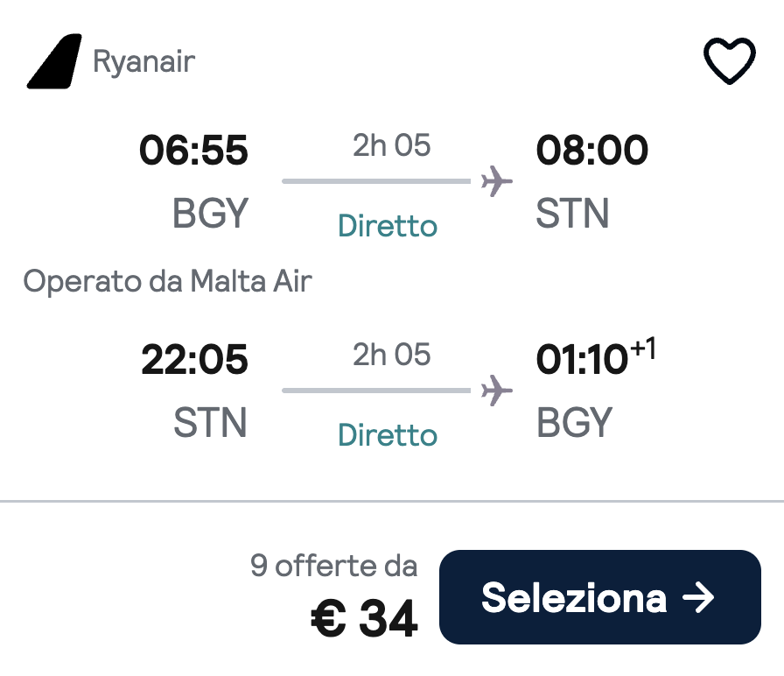Click outbound arrival time 08:00
The width and height of the screenshot is (784, 676).
click(x=591, y=151)
